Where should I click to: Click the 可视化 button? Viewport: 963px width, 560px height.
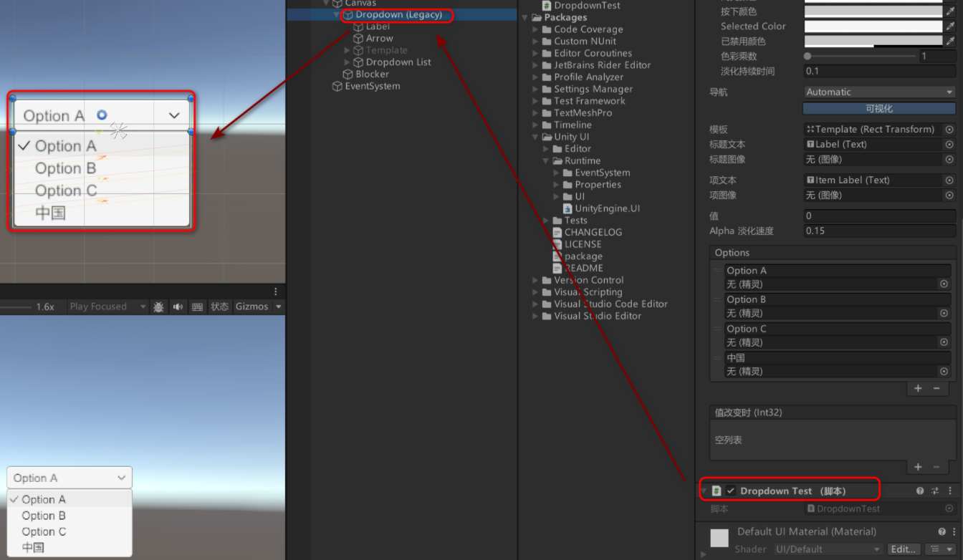[879, 109]
